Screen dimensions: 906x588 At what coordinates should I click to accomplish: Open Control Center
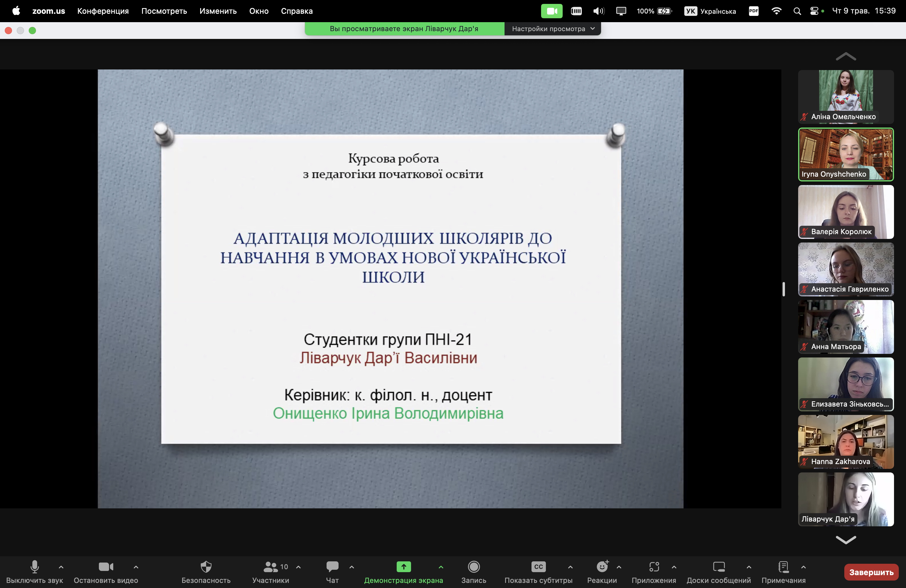(814, 11)
